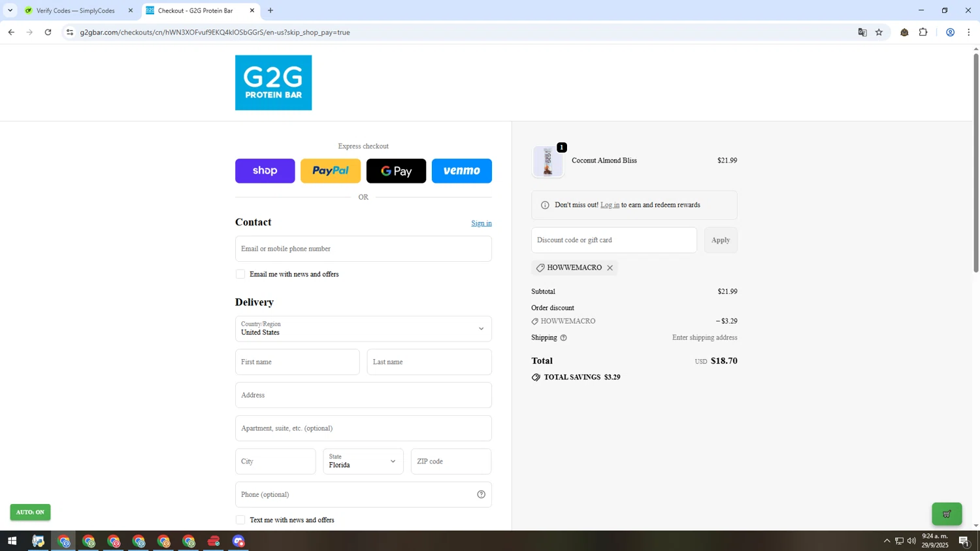Click the browser address bar URL
This screenshot has width=980, height=551.
click(215, 32)
